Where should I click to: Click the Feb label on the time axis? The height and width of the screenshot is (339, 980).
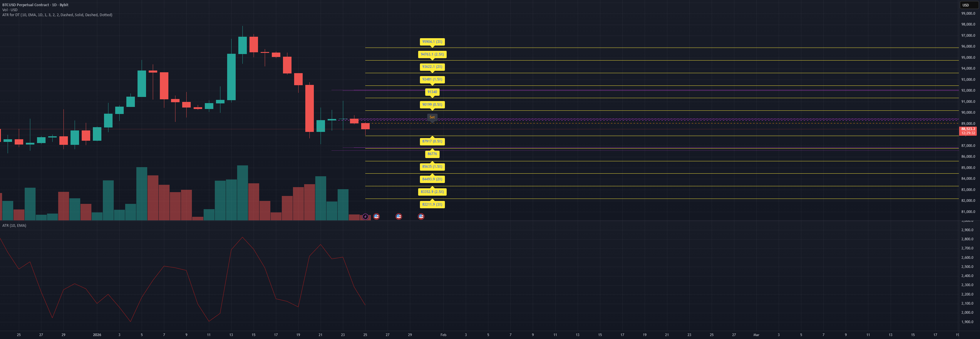click(443, 335)
